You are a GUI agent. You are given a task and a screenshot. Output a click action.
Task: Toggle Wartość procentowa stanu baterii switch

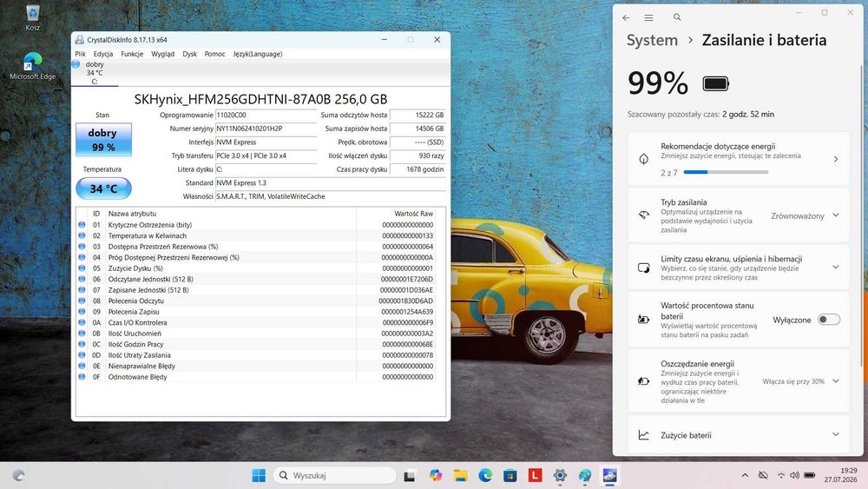pyautogui.click(x=829, y=320)
